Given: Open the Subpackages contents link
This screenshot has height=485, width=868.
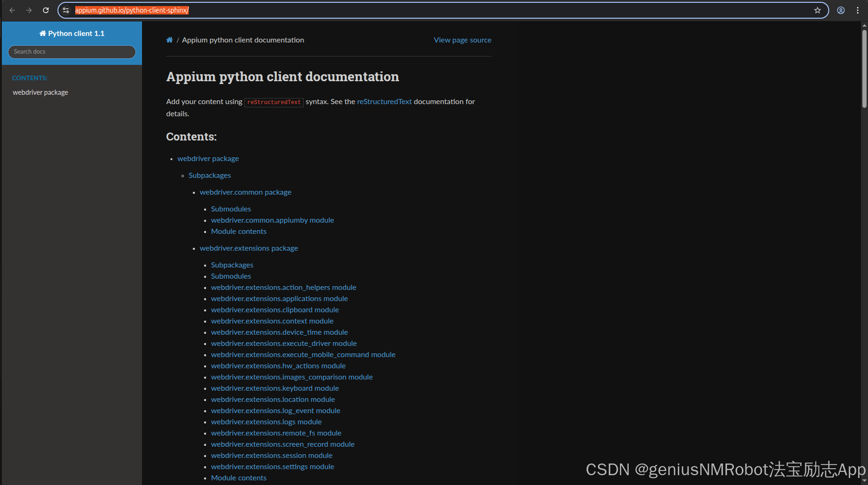Looking at the screenshot, I should click(x=209, y=175).
